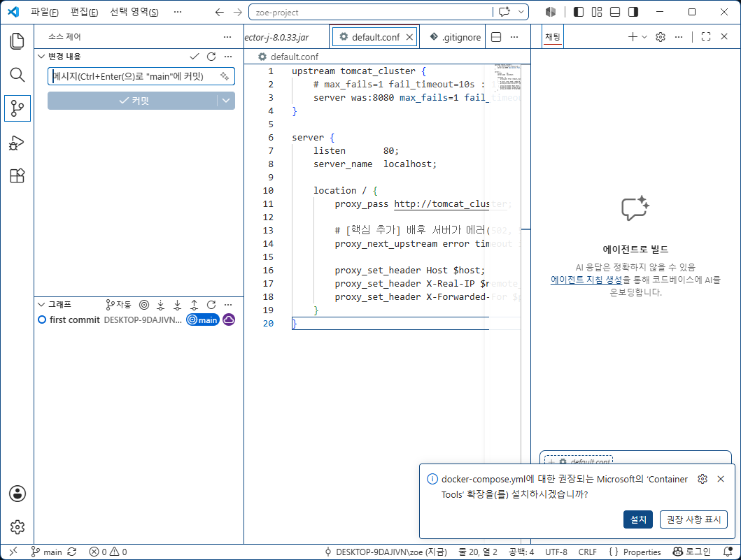
Task: Open the Extensions view
Action: pos(17,175)
